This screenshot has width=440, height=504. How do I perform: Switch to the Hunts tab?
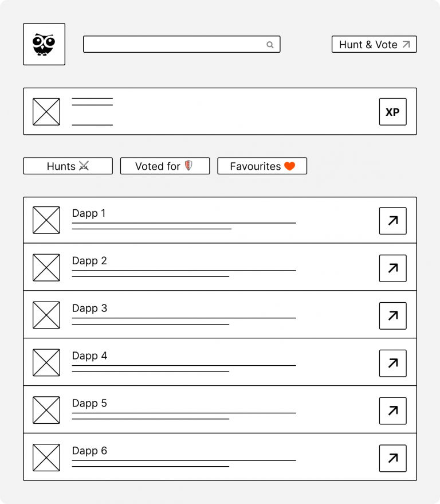coord(68,166)
